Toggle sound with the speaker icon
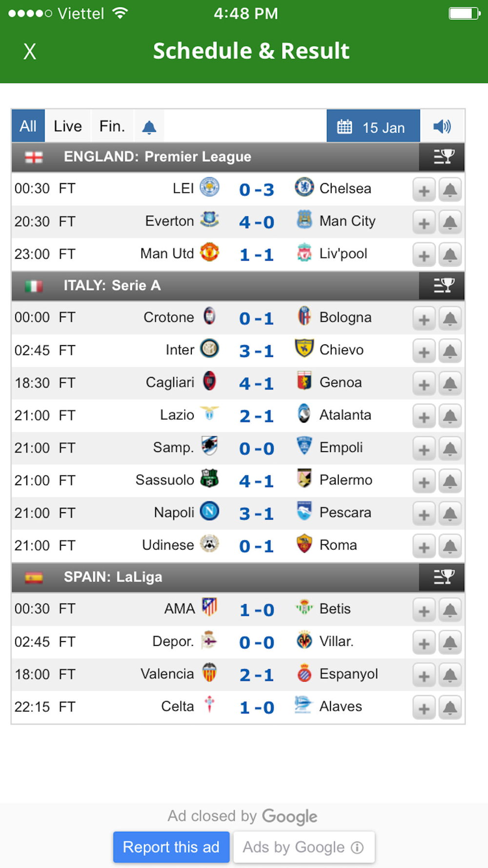Screen dimensions: 488x868 pyautogui.click(x=442, y=127)
